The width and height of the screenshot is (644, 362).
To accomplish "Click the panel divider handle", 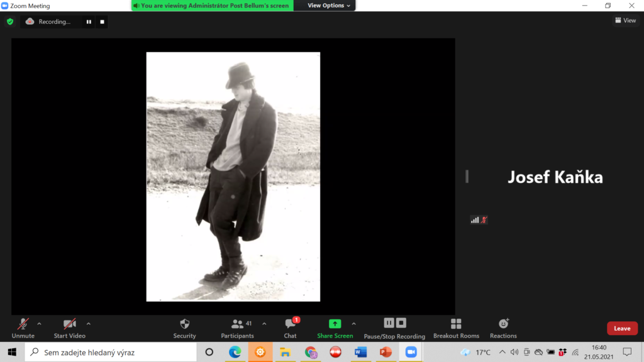I will (x=467, y=177).
